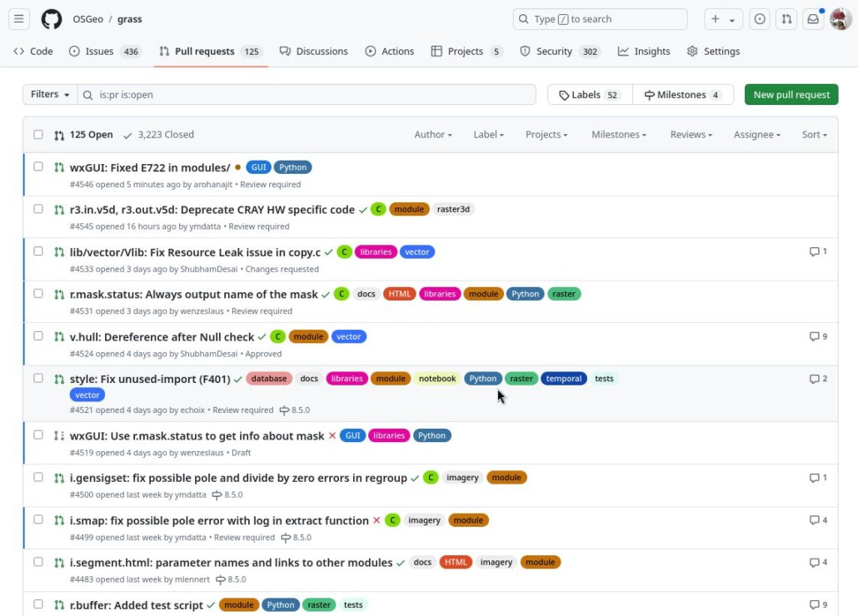Click the New pull request button
Image resolution: width=858 pixels, height=616 pixels.
tap(790, 94)
